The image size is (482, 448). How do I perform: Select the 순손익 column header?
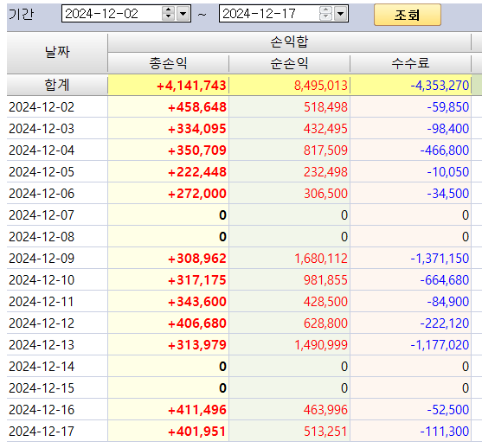click(289, 63)
